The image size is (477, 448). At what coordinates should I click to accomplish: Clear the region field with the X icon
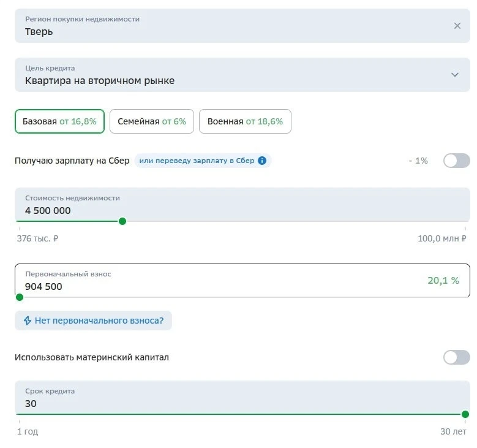(x=457, y=26)
